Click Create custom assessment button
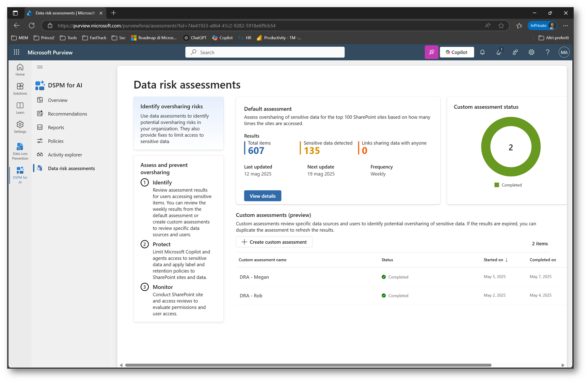The image size is (588, 383). (274, 242)
